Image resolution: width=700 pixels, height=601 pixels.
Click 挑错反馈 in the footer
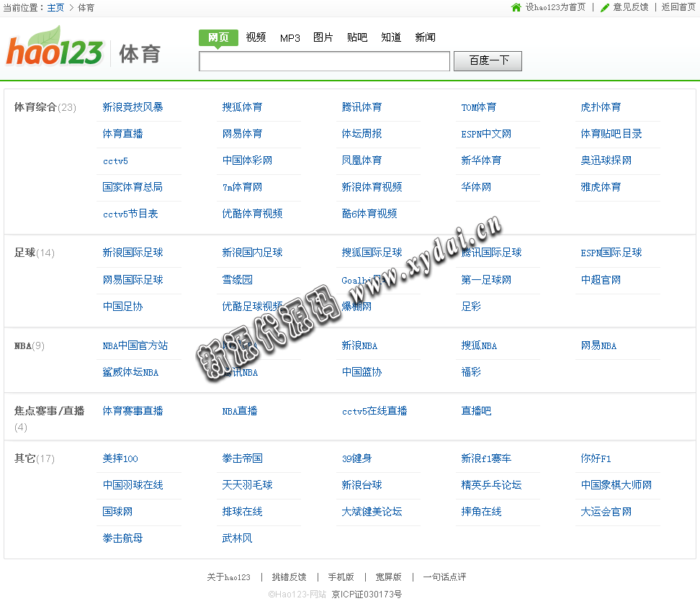(x=290, y=577)
